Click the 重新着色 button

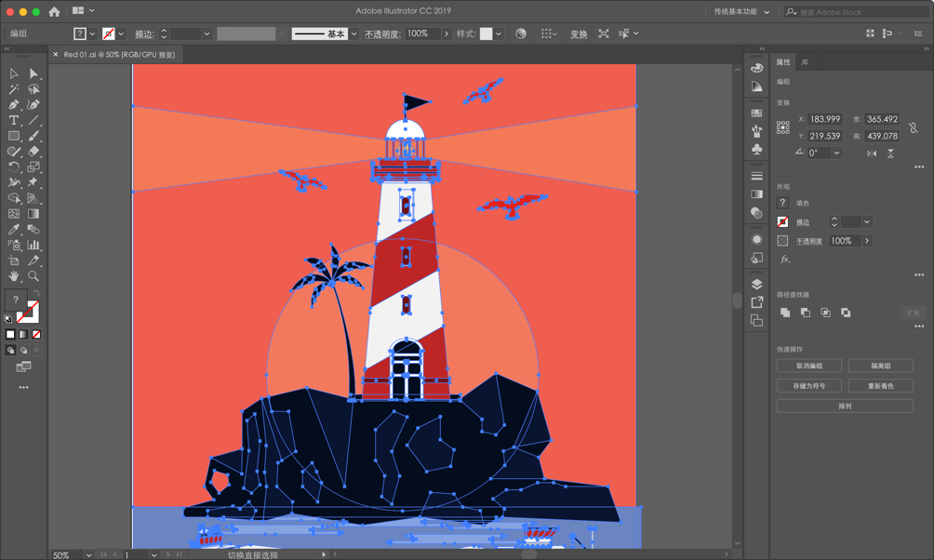[x=880, y=385]
